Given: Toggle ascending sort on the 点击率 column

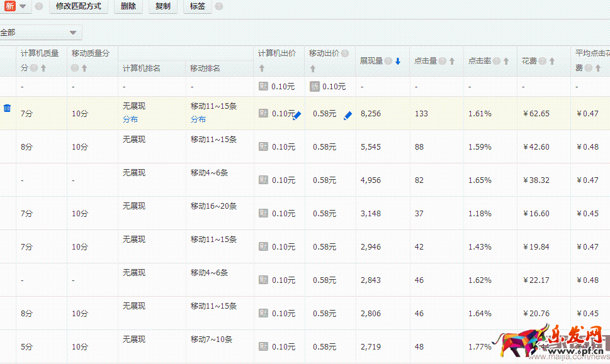Looking at the screenshot, I should pos(505,60).
